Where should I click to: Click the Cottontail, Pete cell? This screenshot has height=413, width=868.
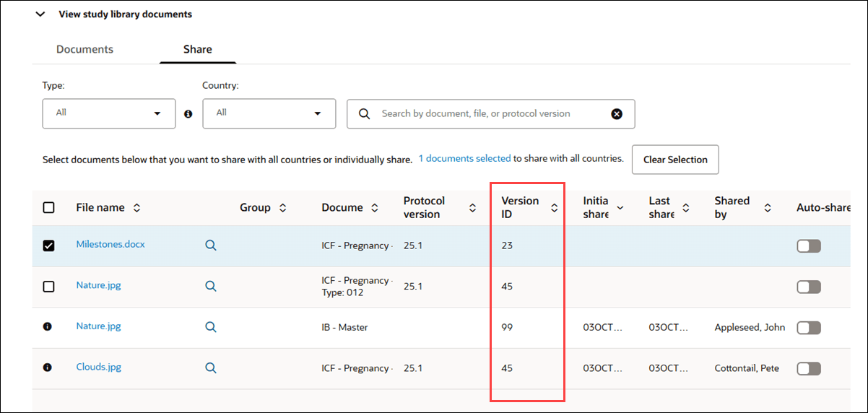click(747, 368)
